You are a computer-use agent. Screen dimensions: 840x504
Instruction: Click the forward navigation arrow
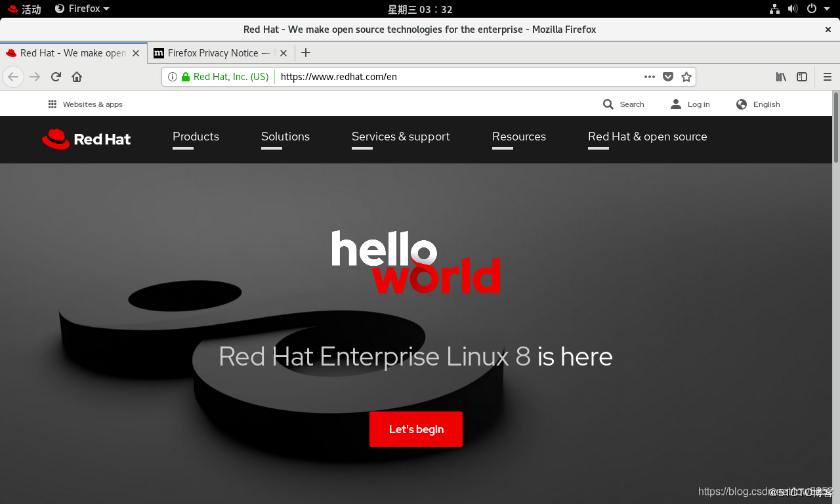click(x=35, y=77)
